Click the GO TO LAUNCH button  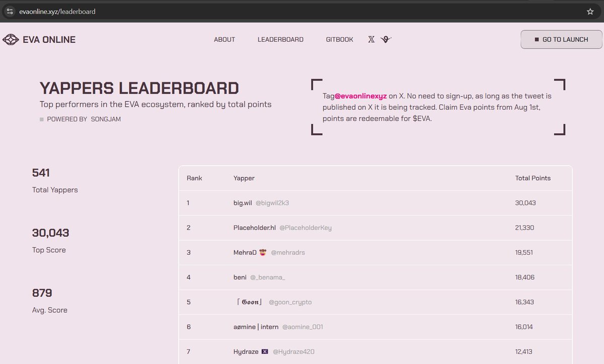click(561, 39)
